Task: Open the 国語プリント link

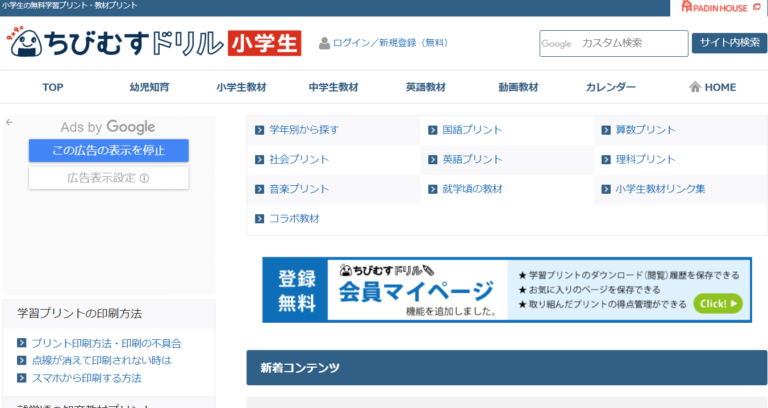Action: point(472,130)
